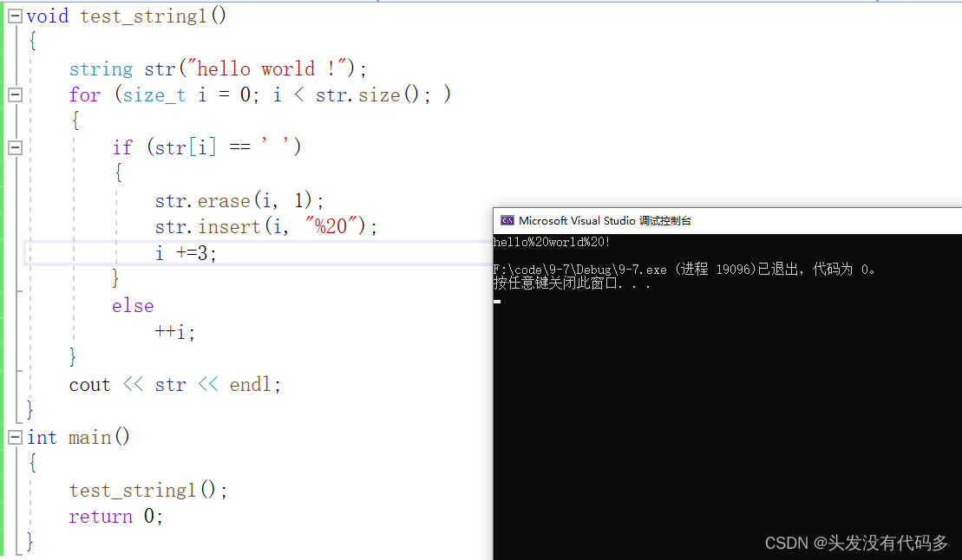Click the 'int main()' function signature
The height and width of the screenshot is (560, 962).
click(x=78, y=437)
